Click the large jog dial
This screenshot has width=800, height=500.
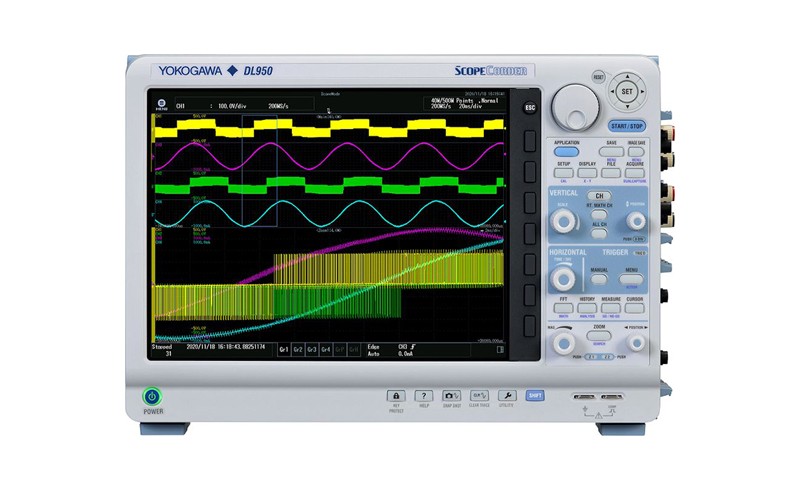576,108
